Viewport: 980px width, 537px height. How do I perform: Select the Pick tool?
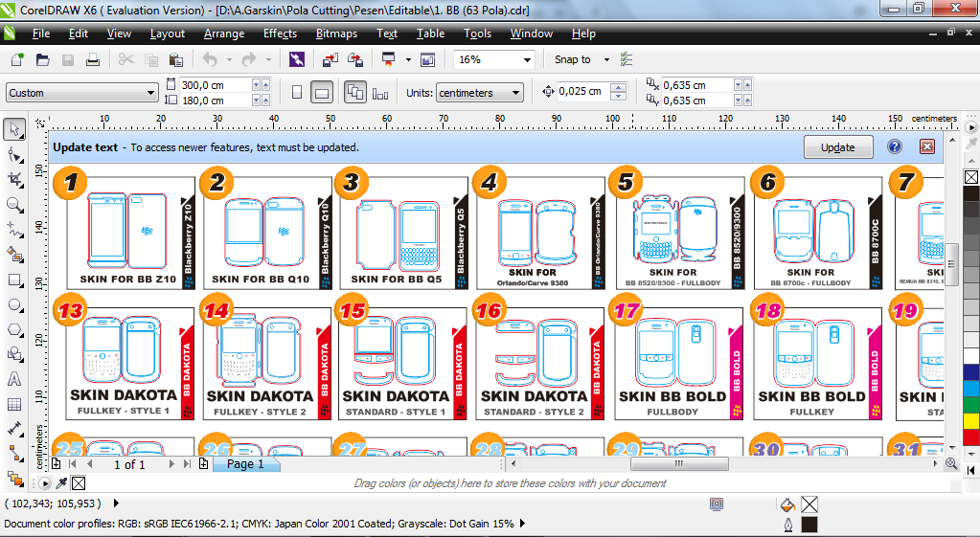(14, 129)
